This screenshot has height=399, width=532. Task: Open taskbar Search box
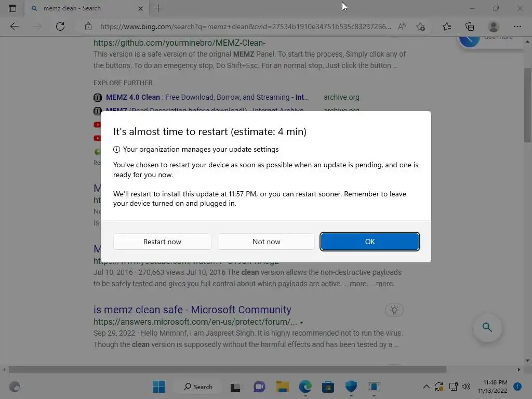[198, 387]
